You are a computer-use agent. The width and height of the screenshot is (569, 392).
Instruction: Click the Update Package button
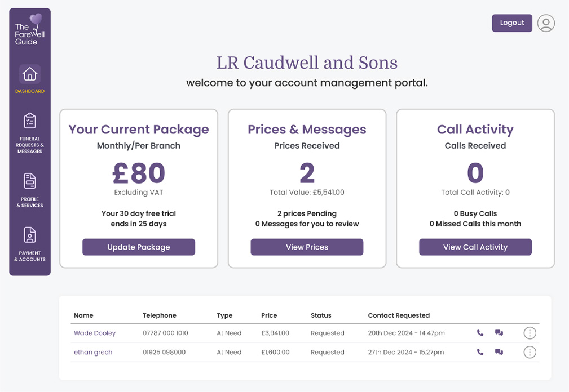[139, 247]
